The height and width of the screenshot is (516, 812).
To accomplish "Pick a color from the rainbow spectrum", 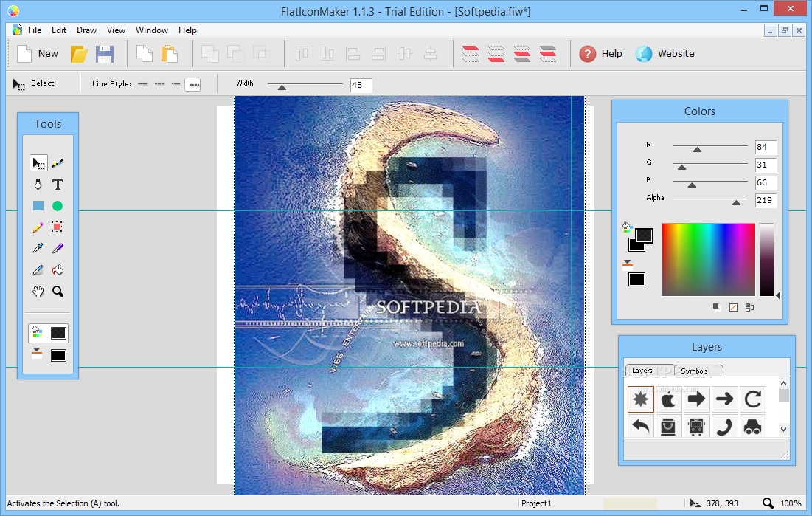I will pos(708,259).
